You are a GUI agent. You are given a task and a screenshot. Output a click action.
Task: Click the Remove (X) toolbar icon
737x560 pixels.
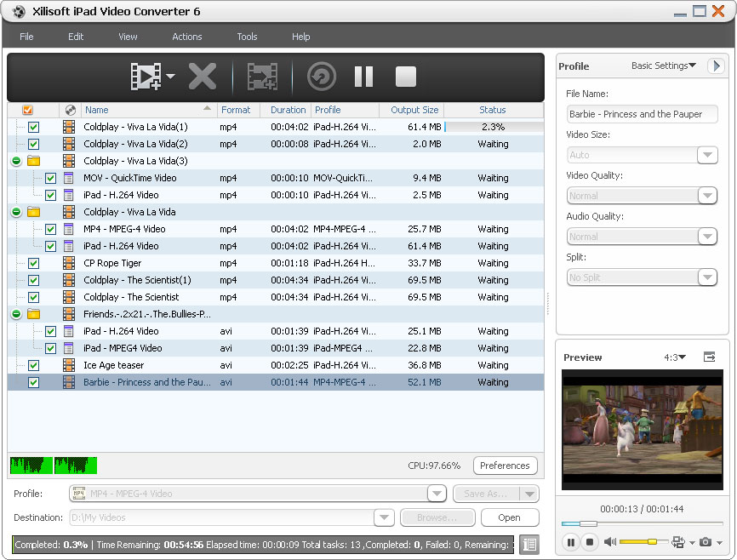202,77
